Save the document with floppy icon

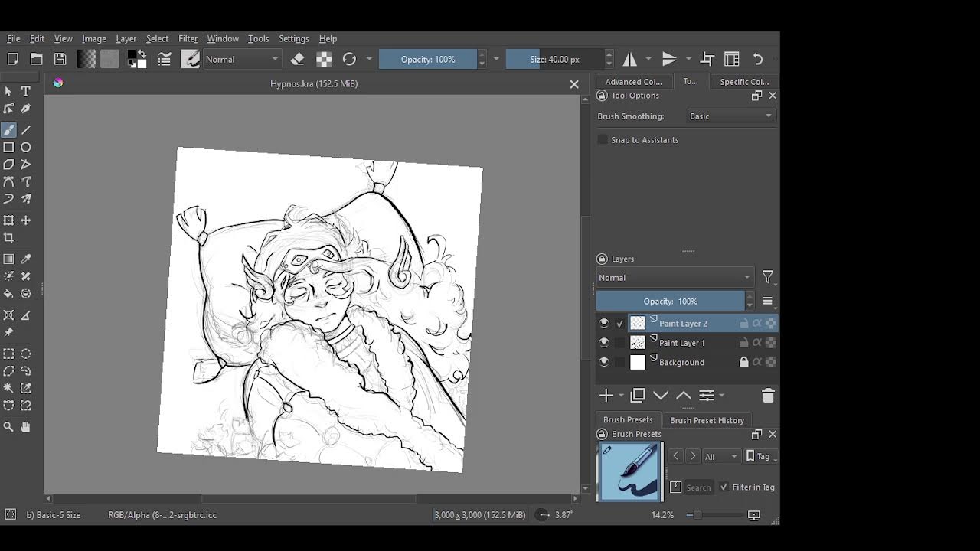pyautogui.click(x=60, y=59)
